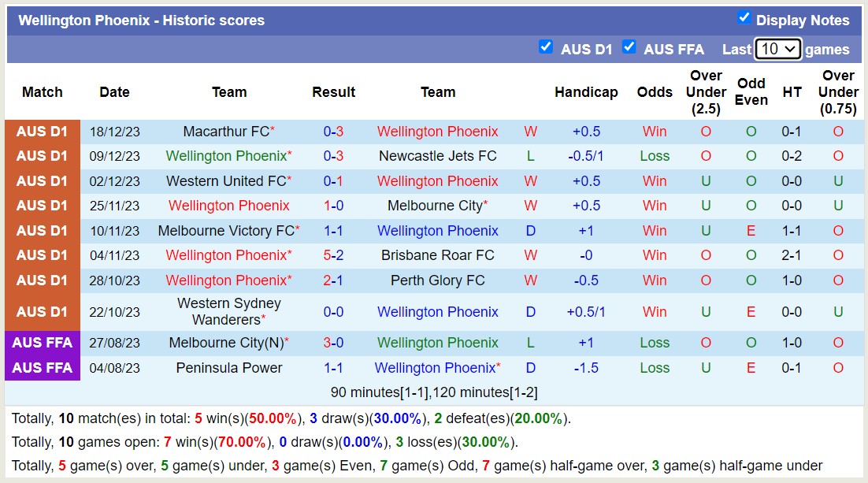Click the Brisbane Roar FC team link

point(438,255)
